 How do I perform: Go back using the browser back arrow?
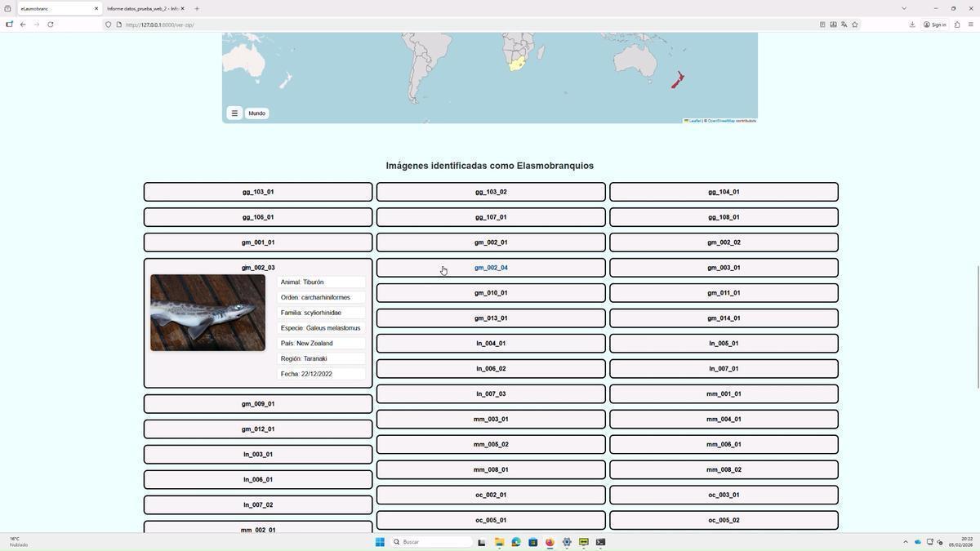23,24
